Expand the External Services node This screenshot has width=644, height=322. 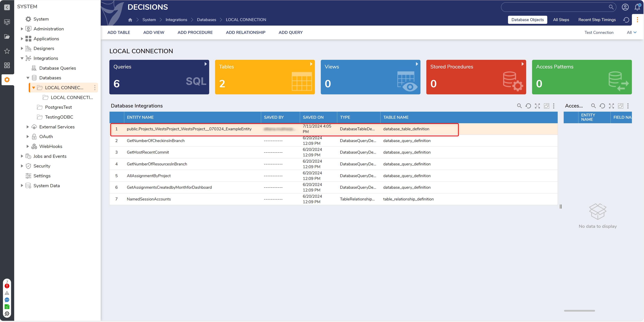point(28,127)
